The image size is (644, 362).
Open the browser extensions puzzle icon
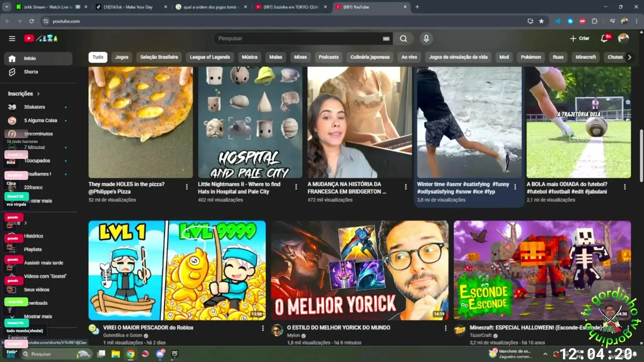(595, 21)
